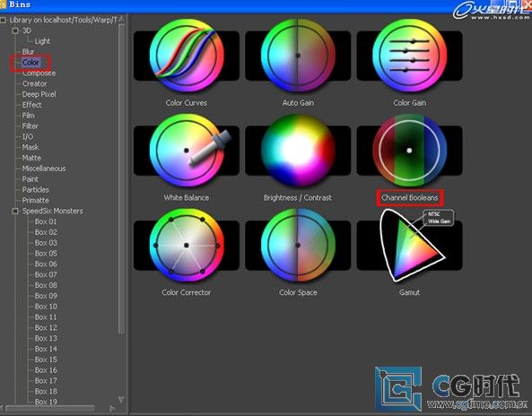Click the Color Curves label text

(x=187, y=103)
